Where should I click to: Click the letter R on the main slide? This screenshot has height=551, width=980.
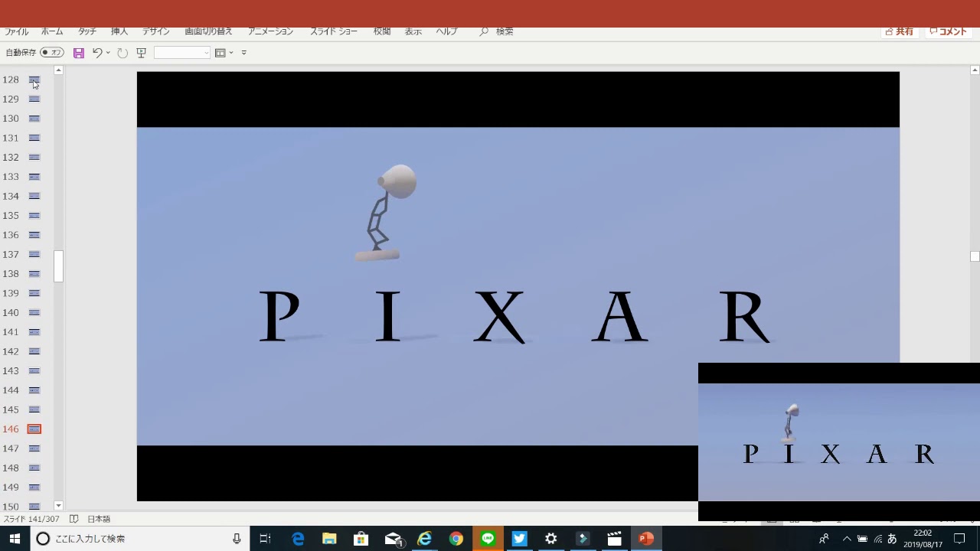click(745, 316)
